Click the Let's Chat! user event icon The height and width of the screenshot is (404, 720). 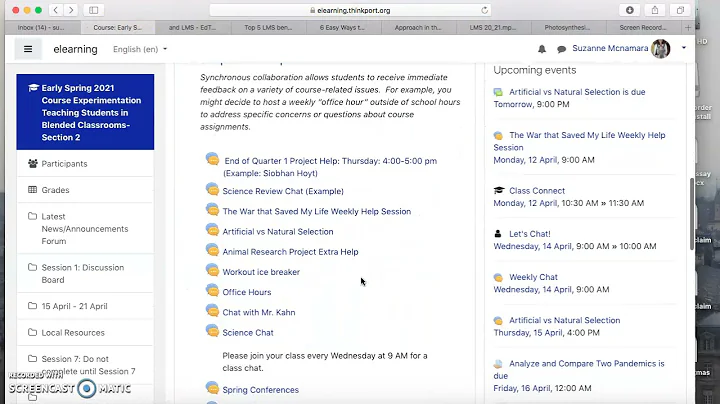(x=498, y=233)
